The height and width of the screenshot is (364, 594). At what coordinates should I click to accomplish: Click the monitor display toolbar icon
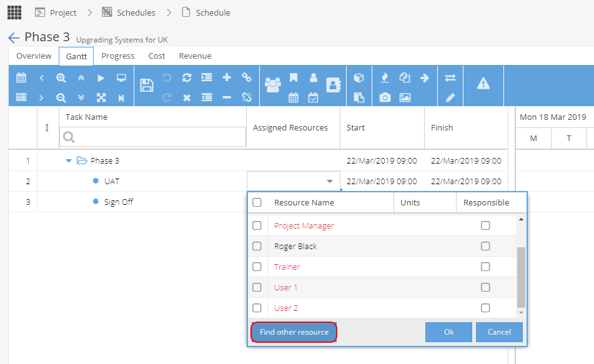(x=121, y=78)
